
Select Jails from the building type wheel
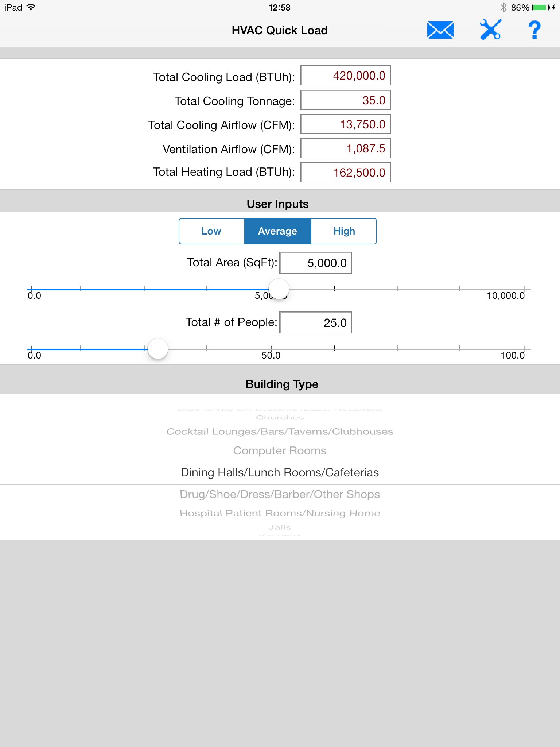coord(280,527)
